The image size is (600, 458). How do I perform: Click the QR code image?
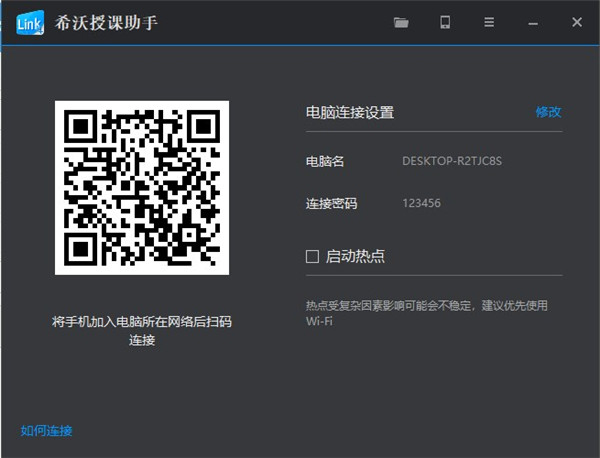tap(142, 188)
